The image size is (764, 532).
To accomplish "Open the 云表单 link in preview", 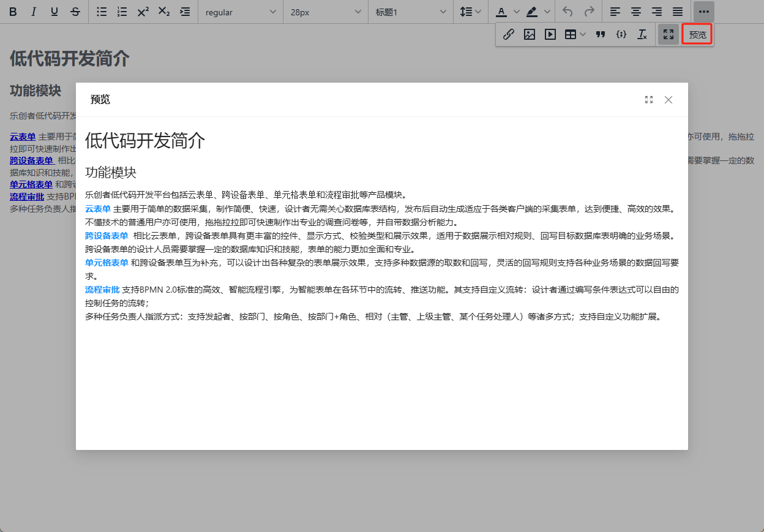I will 98,209.
